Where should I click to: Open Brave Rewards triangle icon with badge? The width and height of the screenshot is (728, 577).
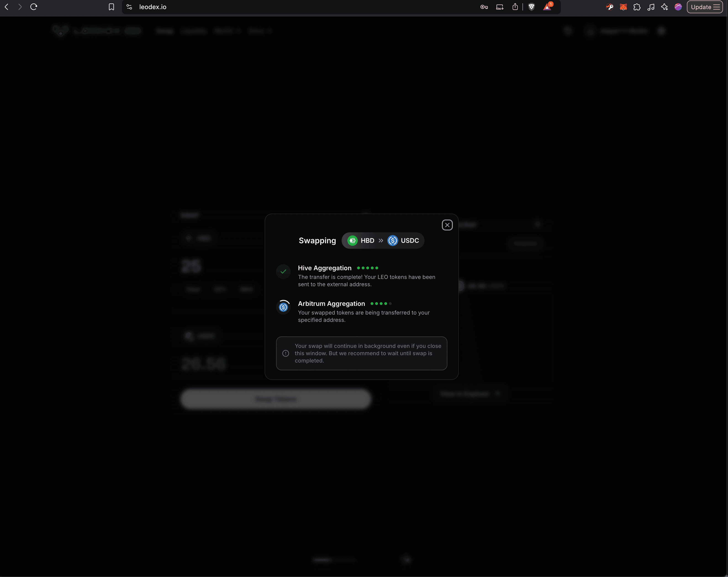click(x=548, y=6)
